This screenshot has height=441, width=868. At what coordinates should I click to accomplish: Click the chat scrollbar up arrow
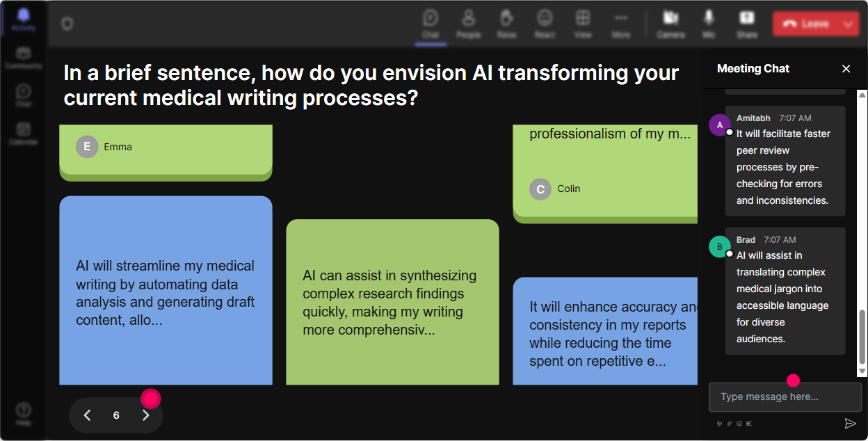coord(862,95)
